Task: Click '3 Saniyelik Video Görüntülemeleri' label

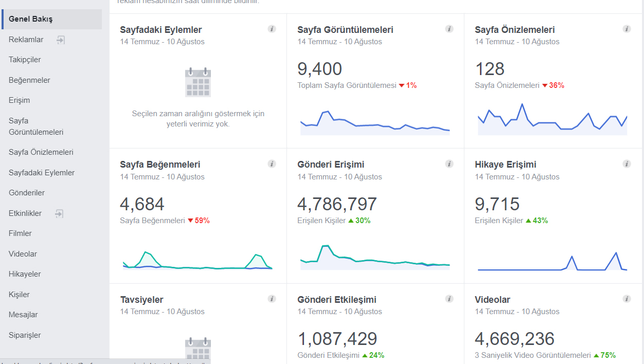Action: click(533, 355)
